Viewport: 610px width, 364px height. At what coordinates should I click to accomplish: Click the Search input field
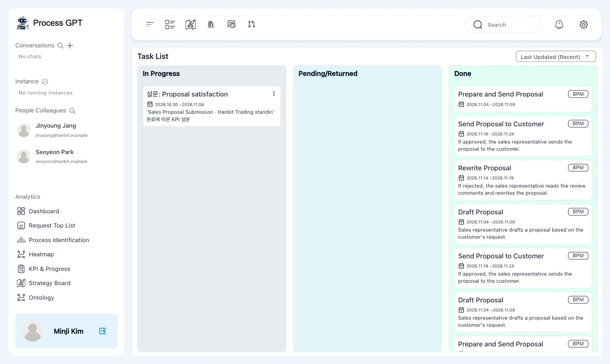(x=502, y=25)
